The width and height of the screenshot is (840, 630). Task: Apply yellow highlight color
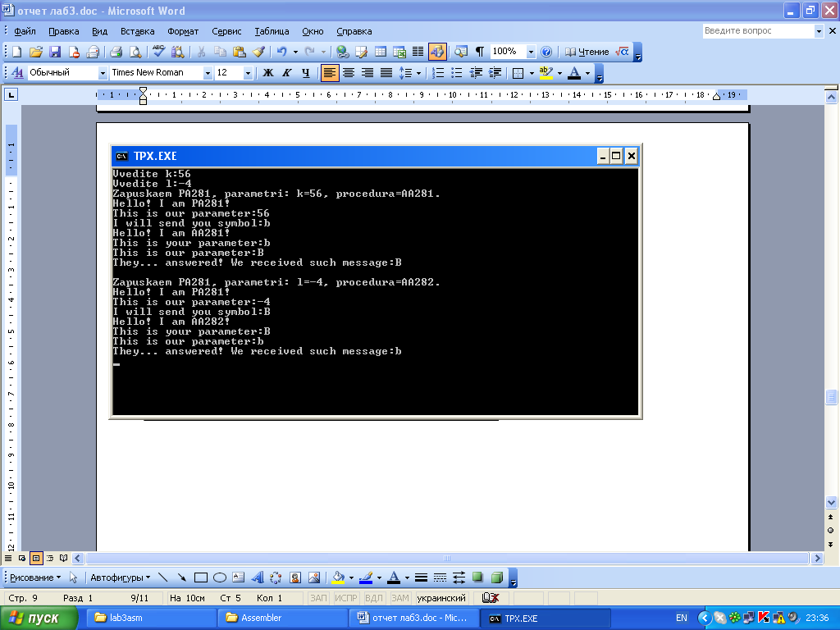coord(546,73)
